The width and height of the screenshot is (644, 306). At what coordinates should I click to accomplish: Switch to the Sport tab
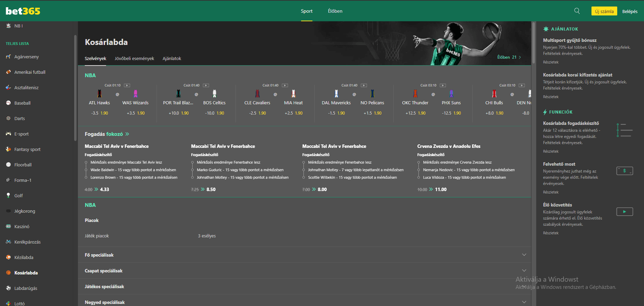pos(307,11)
